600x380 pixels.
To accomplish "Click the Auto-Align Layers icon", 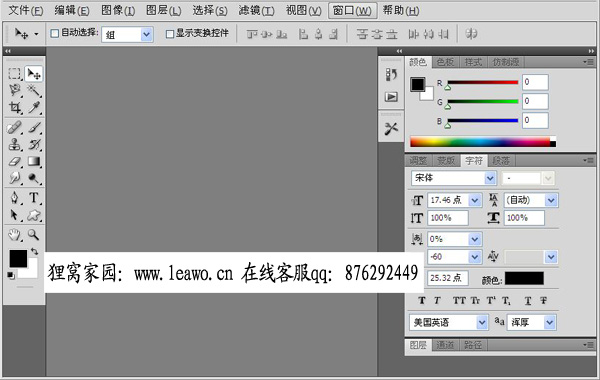I will 471,34.
